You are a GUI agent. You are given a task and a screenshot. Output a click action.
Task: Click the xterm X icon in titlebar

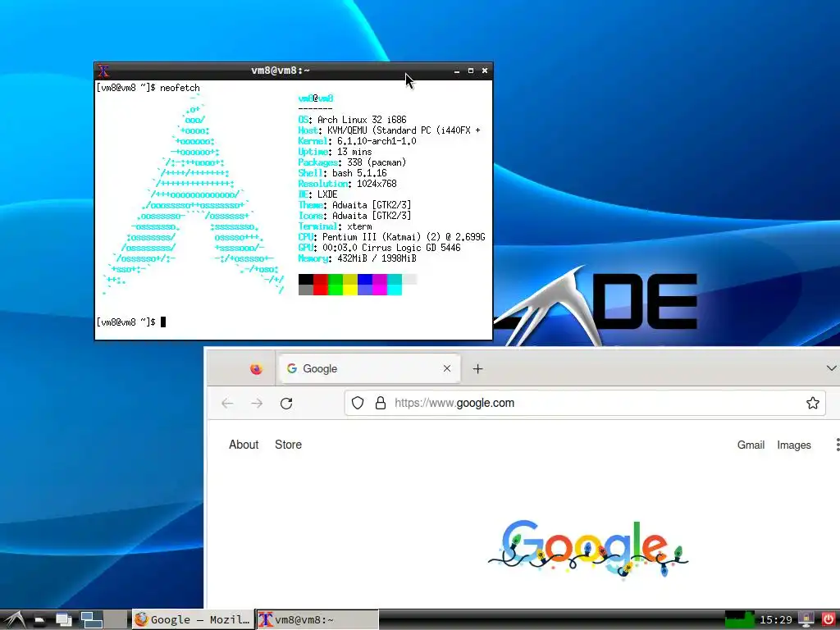104,71
